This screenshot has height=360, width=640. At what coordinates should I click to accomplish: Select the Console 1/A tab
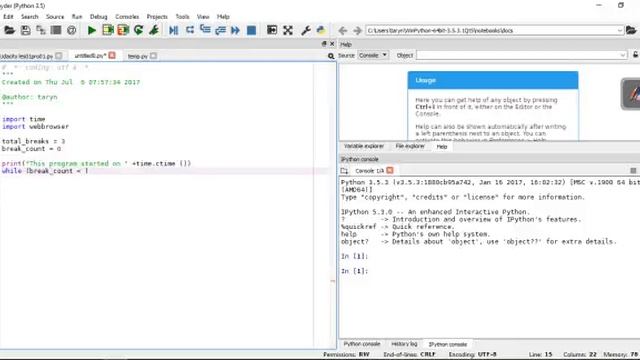(369, 171)
